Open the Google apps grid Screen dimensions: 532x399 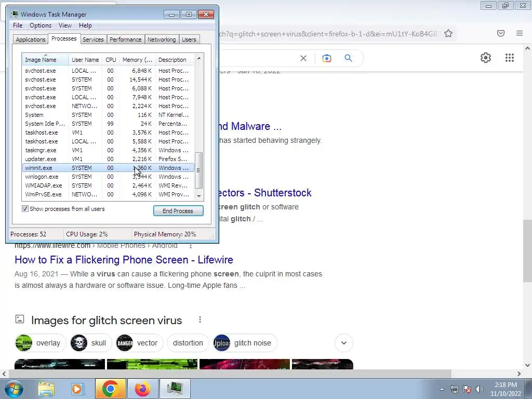[510, 58]
